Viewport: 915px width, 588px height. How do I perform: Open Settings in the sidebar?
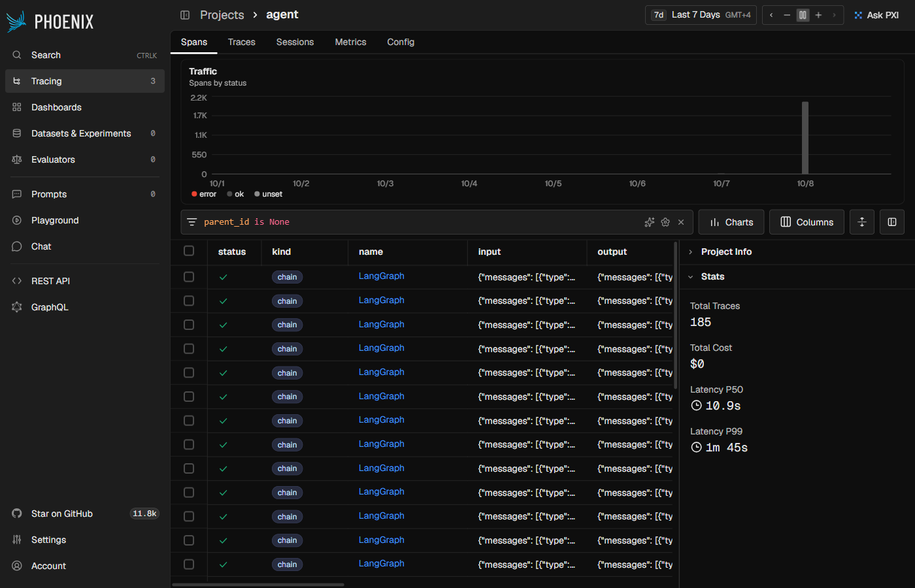tap(85, 540)
